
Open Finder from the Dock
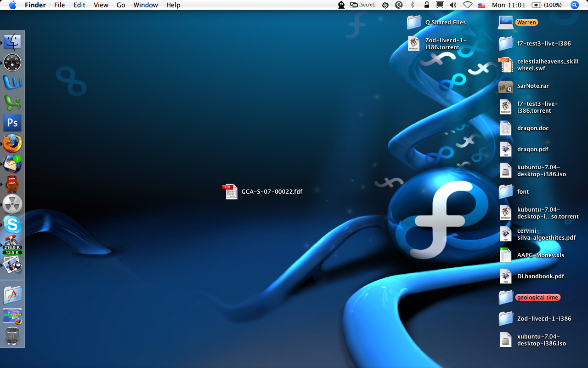(12, 42)
